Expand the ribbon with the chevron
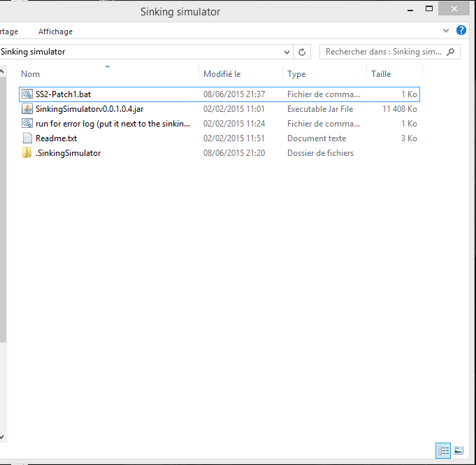The width and height of the screenshot is (476, 465). [x=446, y=30]
